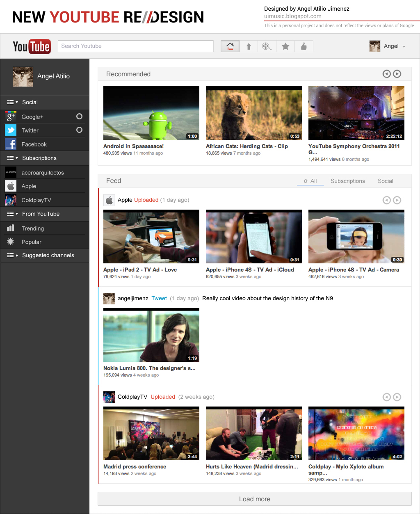The width and height of the screenshot is (420, 514).
Task: Toggle the Twitter connection circle
Action: (80, 130)
